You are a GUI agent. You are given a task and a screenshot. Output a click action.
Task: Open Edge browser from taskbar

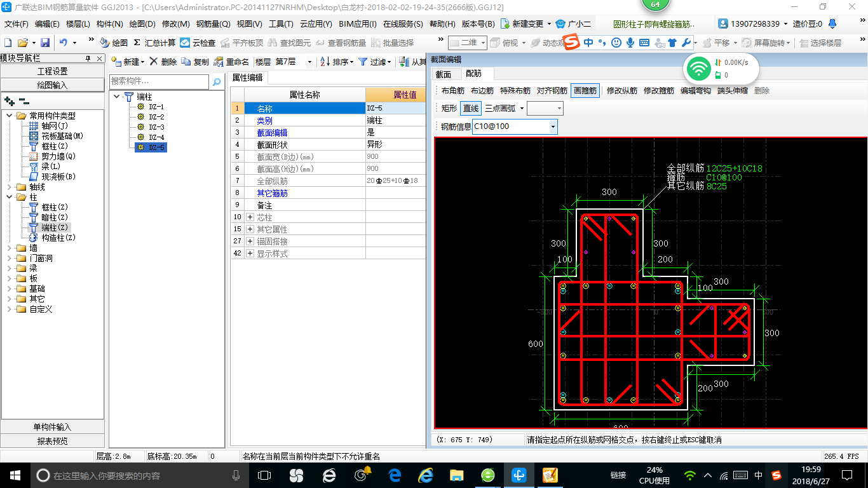tap(395, 475)
